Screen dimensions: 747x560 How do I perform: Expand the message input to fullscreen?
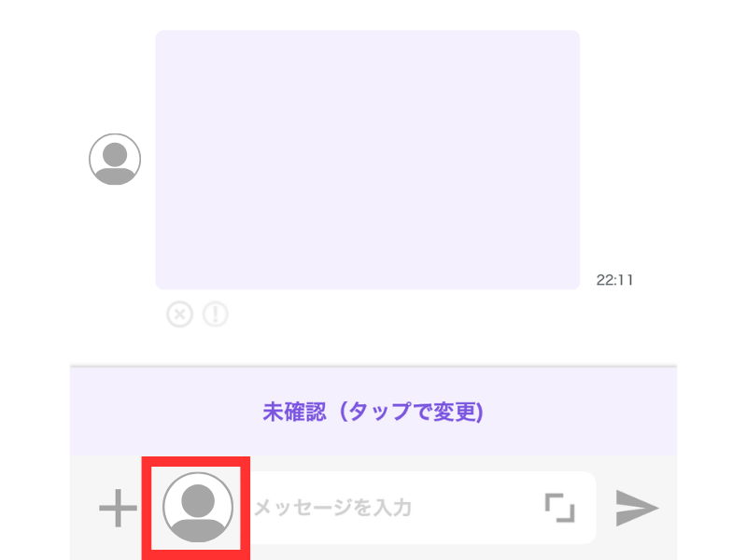559,508
